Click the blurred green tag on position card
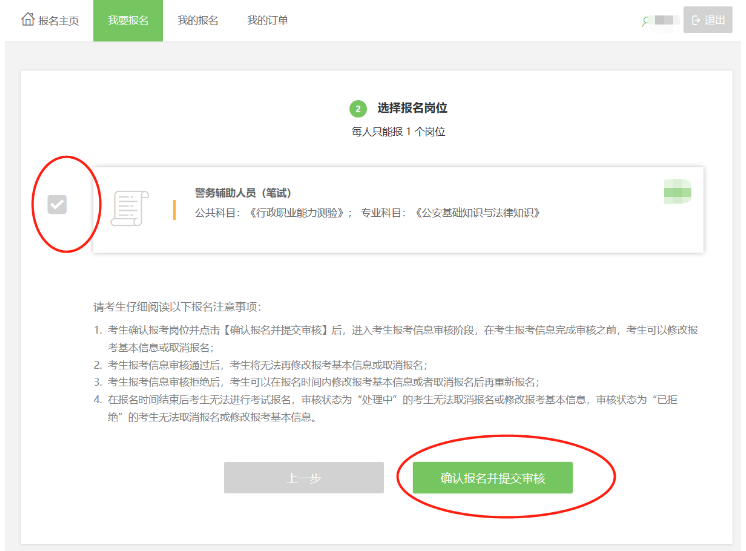746x551 pixels. 677,191
